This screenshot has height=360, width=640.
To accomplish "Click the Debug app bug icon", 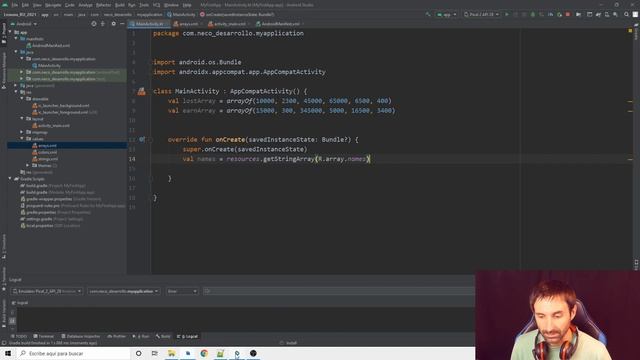I will coord(533,14).
